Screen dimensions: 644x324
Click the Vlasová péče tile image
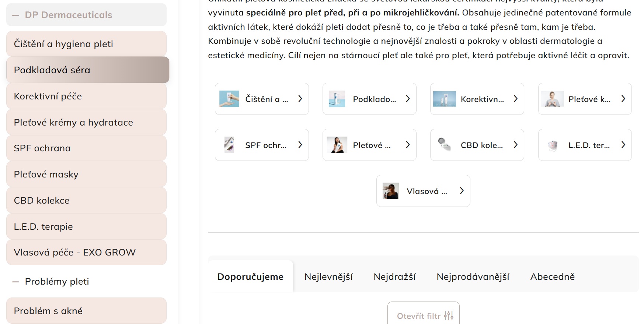390,191
